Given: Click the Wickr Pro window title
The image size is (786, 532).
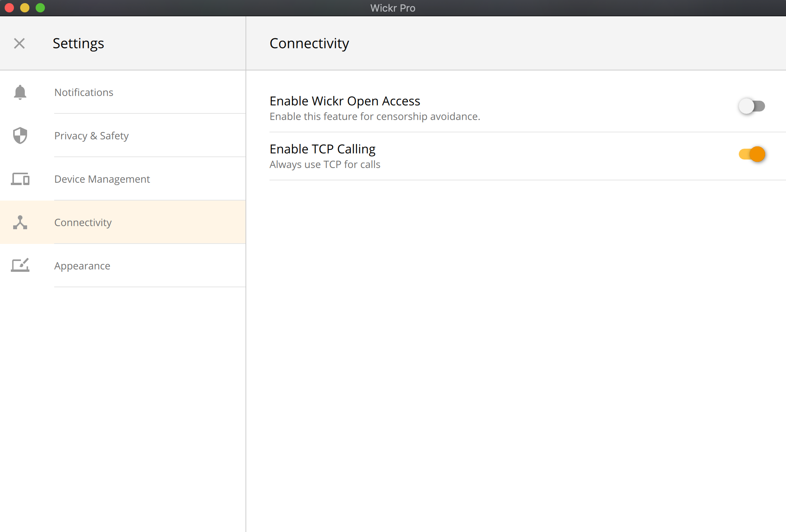Looking at the screenshot, I should tap(393, 8).
